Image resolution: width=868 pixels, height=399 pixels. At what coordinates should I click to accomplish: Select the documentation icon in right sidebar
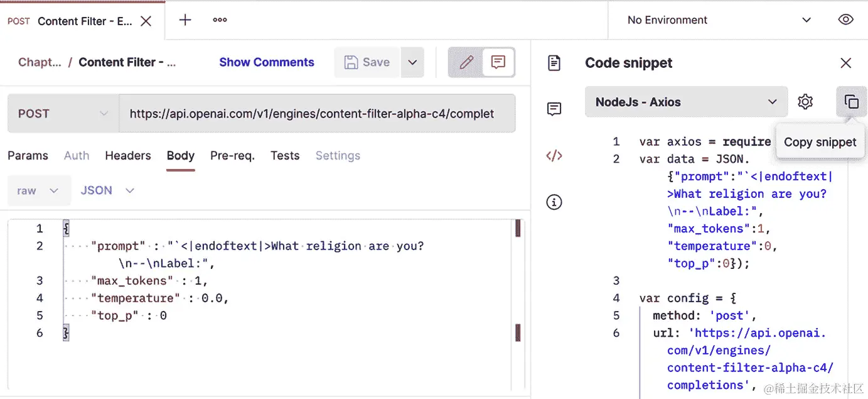coord(554,63)
